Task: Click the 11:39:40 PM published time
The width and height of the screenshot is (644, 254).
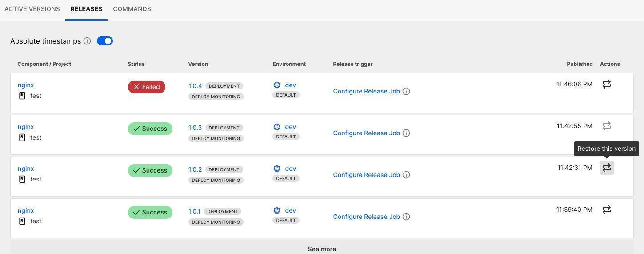Action: (574, 210)
